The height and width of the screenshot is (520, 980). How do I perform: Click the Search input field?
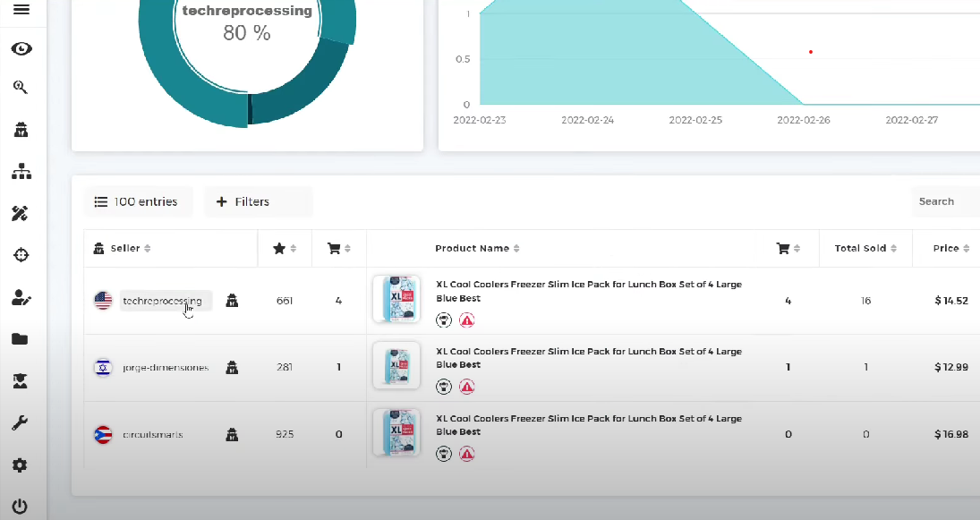coord(946,202)
